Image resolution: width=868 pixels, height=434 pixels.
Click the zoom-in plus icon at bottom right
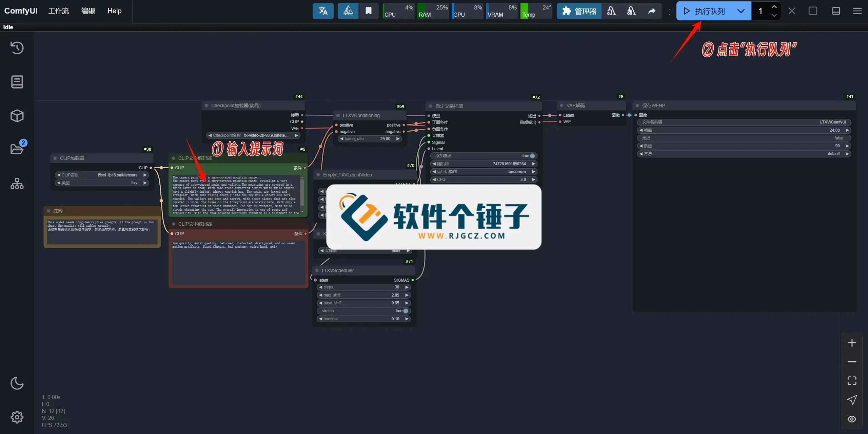(x=852, y=342)
